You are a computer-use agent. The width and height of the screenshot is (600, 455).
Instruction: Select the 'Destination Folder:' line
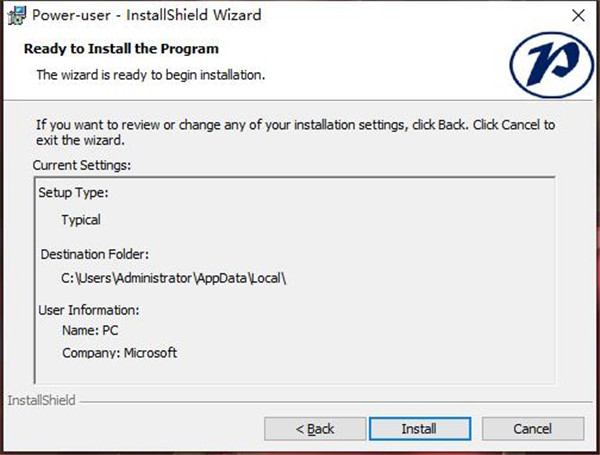click(x=96, y=255)
